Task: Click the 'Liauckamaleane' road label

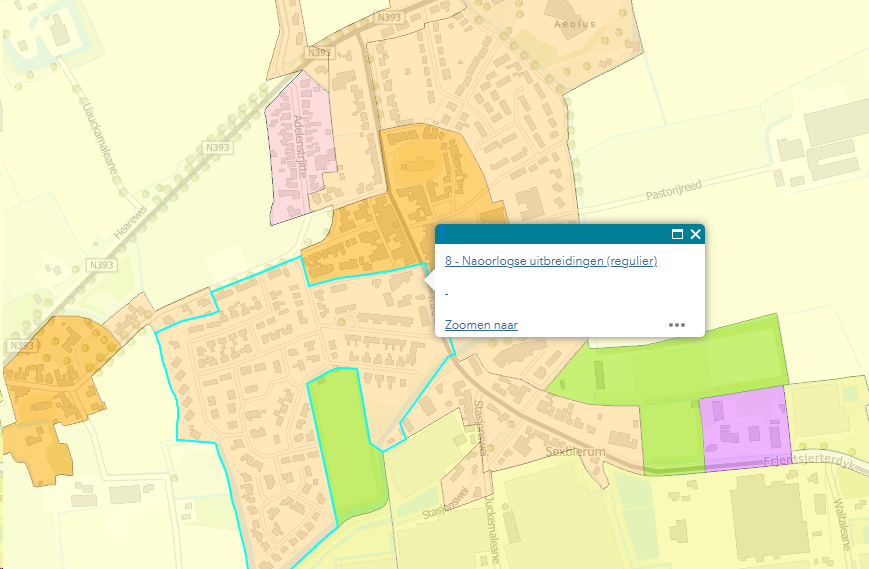Action: point(100,138)
